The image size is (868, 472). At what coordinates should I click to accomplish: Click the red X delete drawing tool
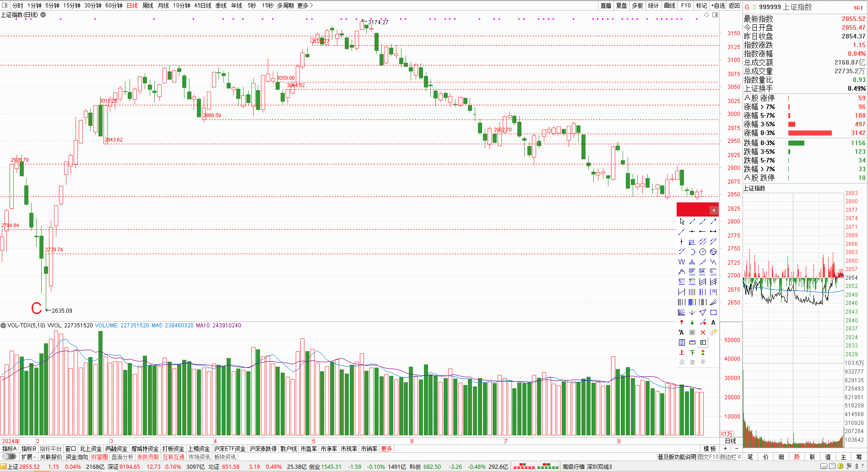coord(703,332)
